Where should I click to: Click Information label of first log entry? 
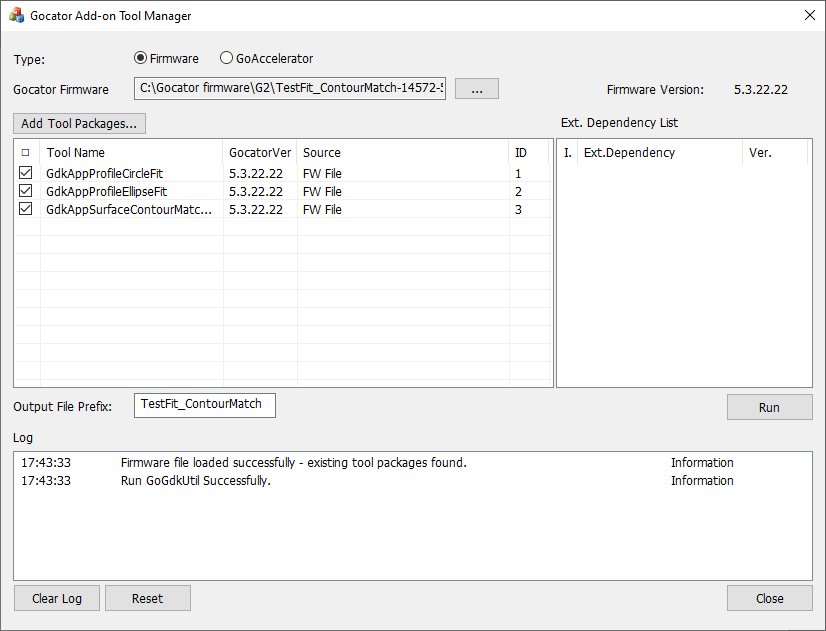pos(702,462)
